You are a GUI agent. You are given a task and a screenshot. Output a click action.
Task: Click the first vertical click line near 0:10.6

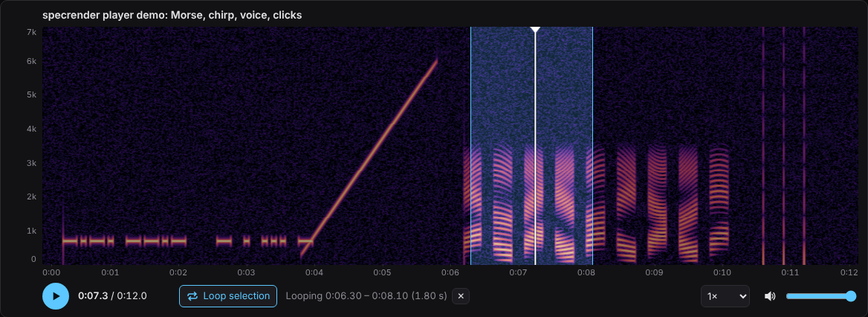click(x=763, y=146)
